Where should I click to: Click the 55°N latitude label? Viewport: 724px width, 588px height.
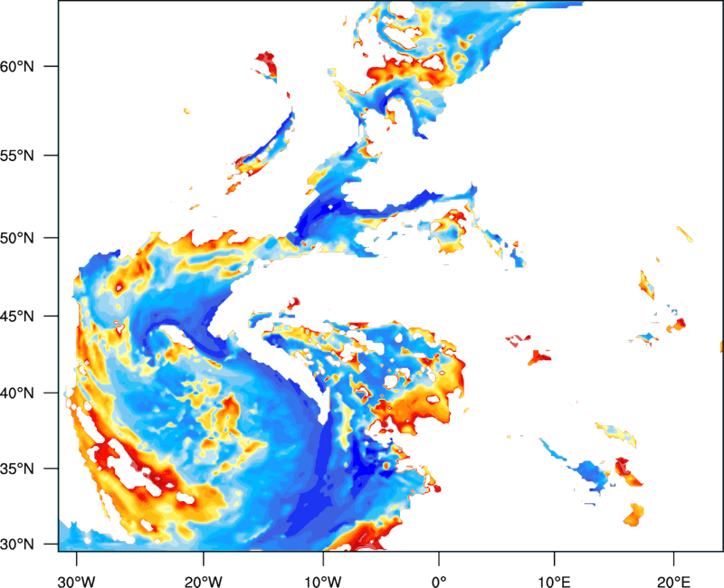point(17,156)
